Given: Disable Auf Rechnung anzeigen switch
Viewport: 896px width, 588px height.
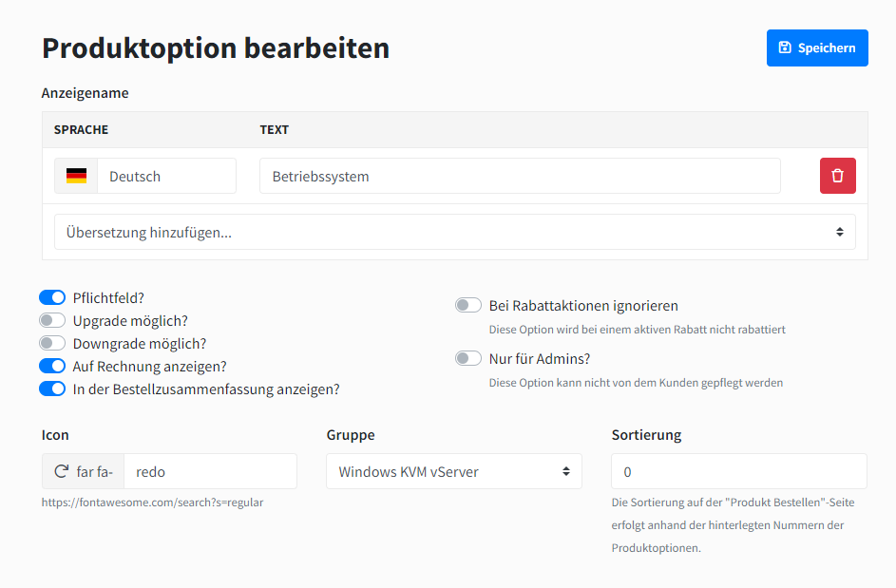Looking at the screenshot, I should [x=52, y=367].
